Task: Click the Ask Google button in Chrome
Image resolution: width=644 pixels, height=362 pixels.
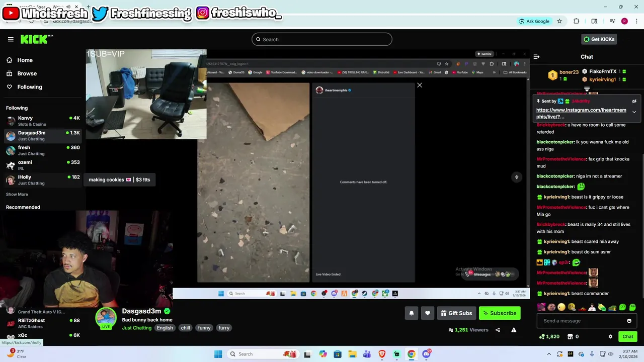Action: [x=534, y=21]
